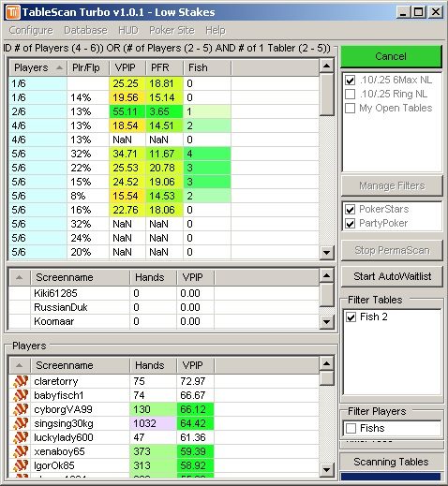Sort tables by VPIP column header

[127, 67]
